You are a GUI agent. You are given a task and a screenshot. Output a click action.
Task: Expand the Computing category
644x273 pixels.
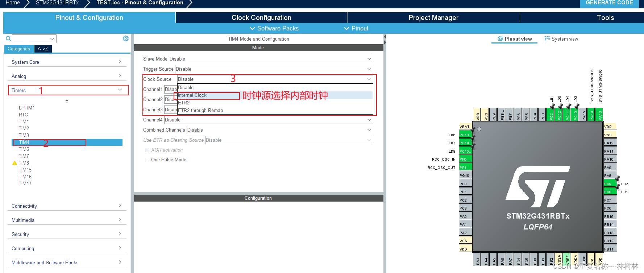67,248
